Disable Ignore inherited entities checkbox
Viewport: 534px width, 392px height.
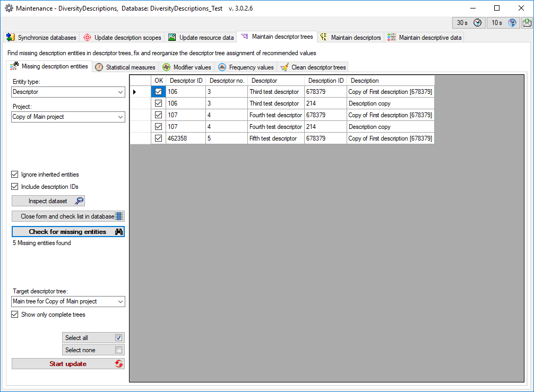(x=15, y=175)
